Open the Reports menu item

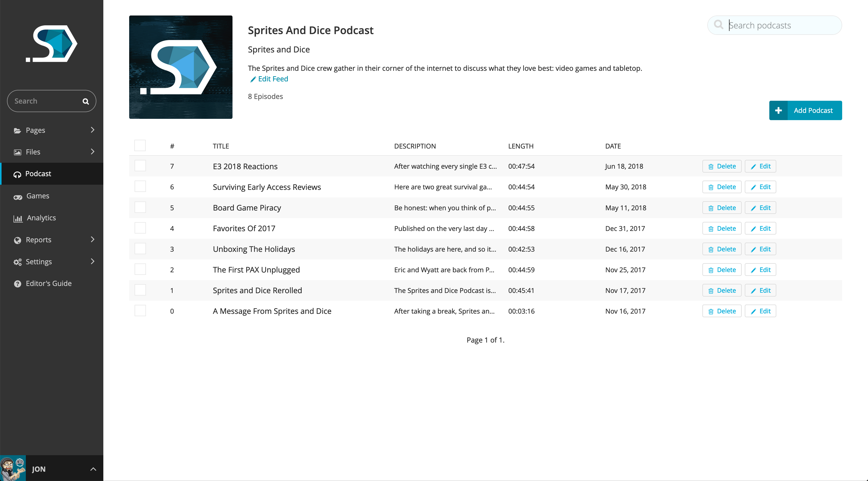[x=38, y=240]
